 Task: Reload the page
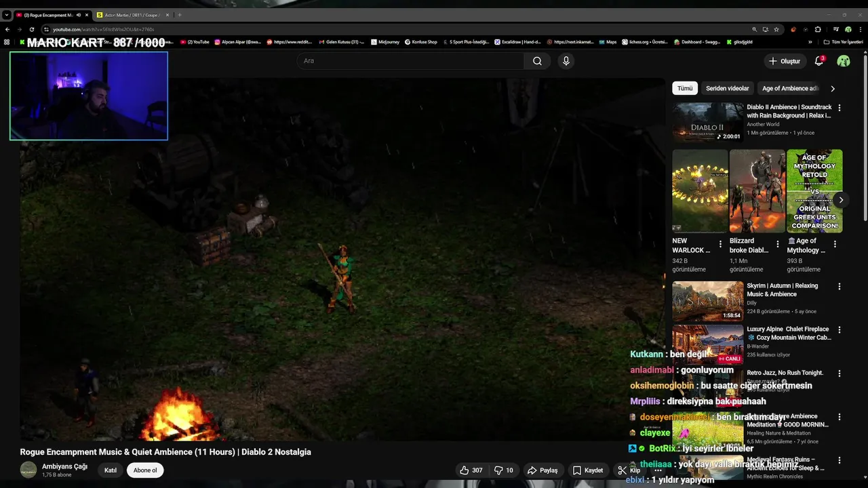[32, 29]
